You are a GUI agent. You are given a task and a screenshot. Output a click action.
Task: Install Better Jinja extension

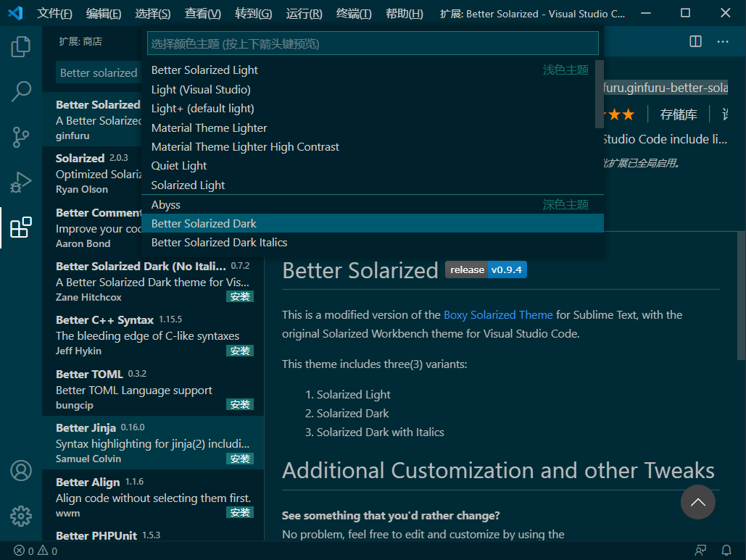pos(240,459)
